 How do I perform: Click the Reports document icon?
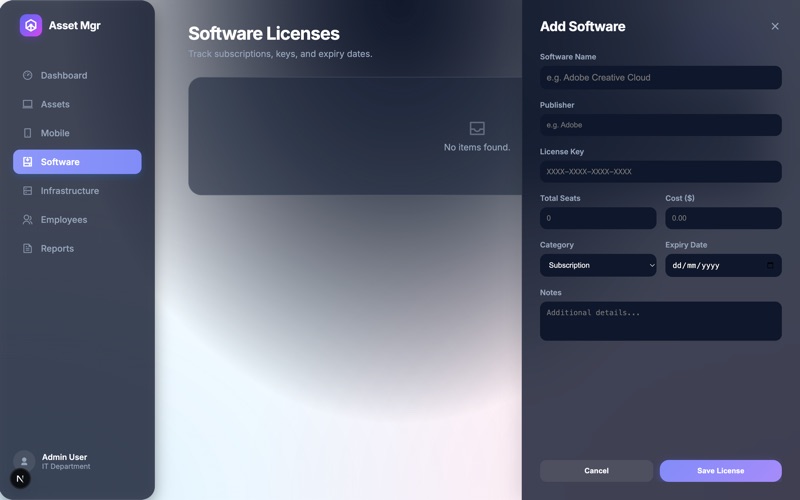pos(28,248)
